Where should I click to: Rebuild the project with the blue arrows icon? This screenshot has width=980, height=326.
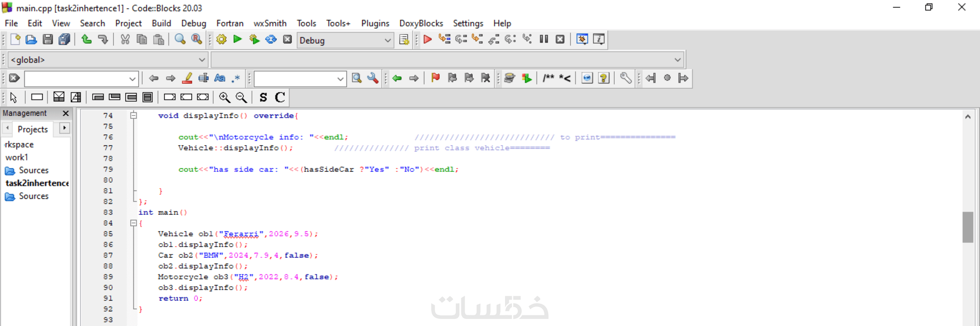[x=271, y=39]
